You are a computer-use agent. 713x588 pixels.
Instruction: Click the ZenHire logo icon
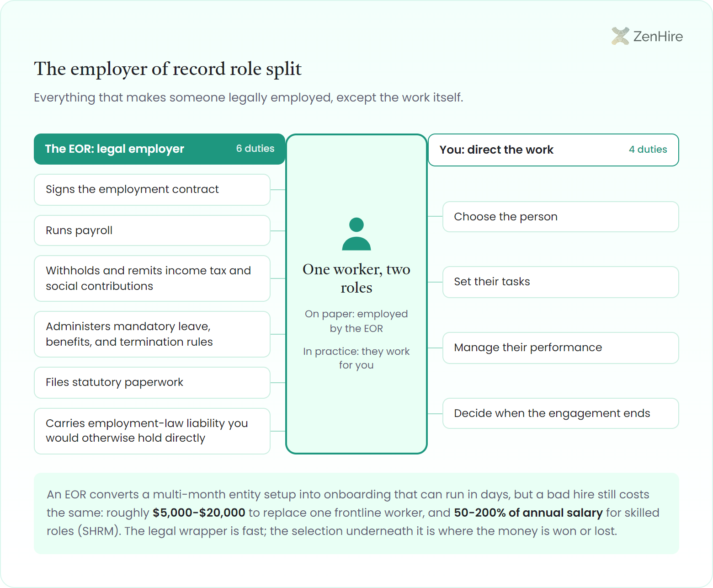(x=620, y=36)
